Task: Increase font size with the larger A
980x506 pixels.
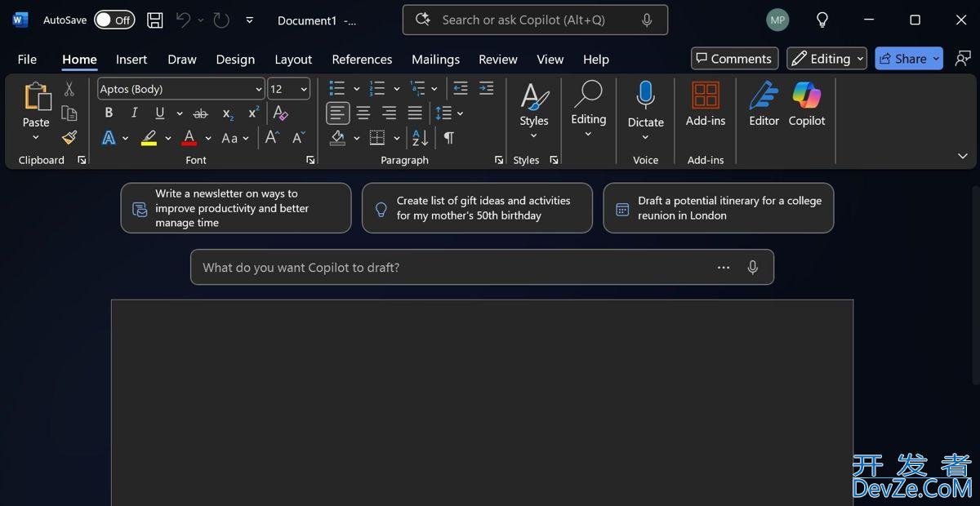Action: 273,138
